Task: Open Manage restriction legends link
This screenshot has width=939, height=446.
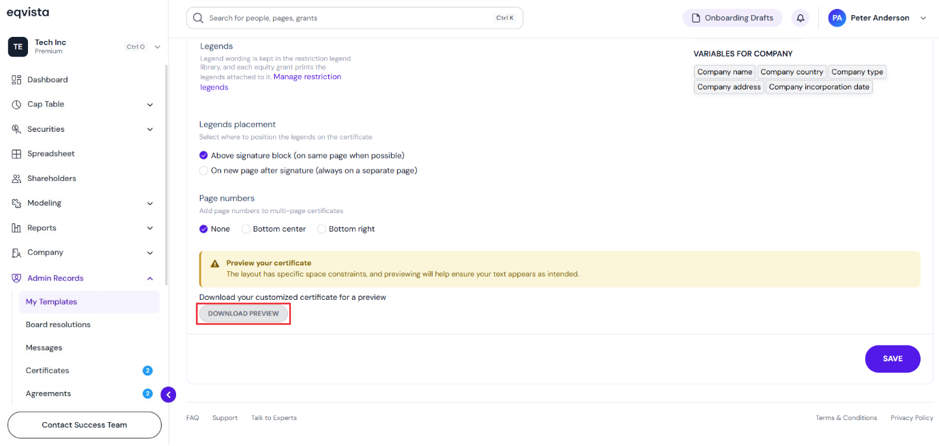Action: pos(271,82)
